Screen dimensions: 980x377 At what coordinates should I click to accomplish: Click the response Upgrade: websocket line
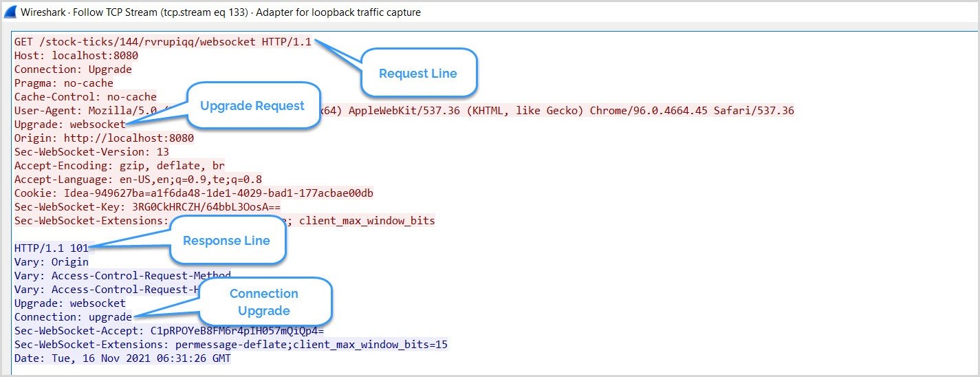coord(69,303)
